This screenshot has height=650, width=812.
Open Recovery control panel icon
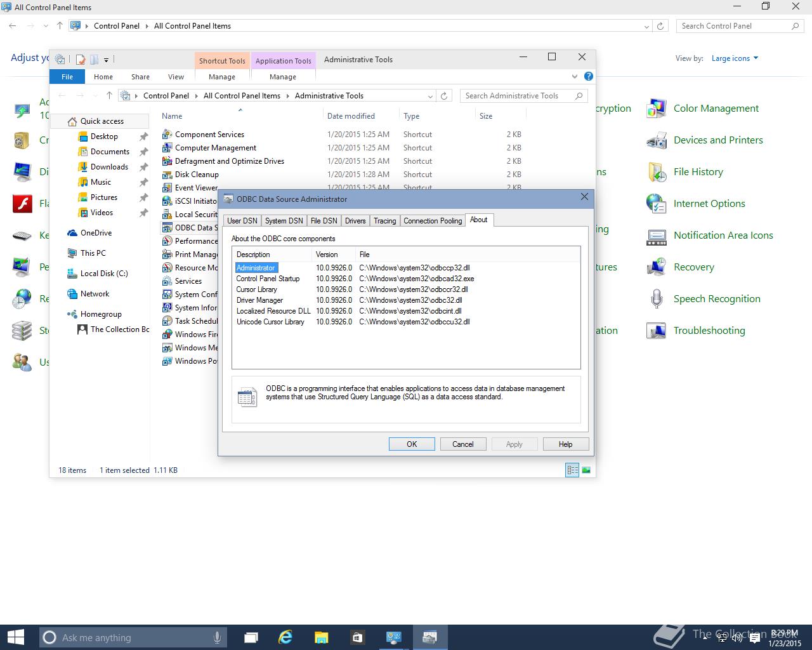point(656,267)
